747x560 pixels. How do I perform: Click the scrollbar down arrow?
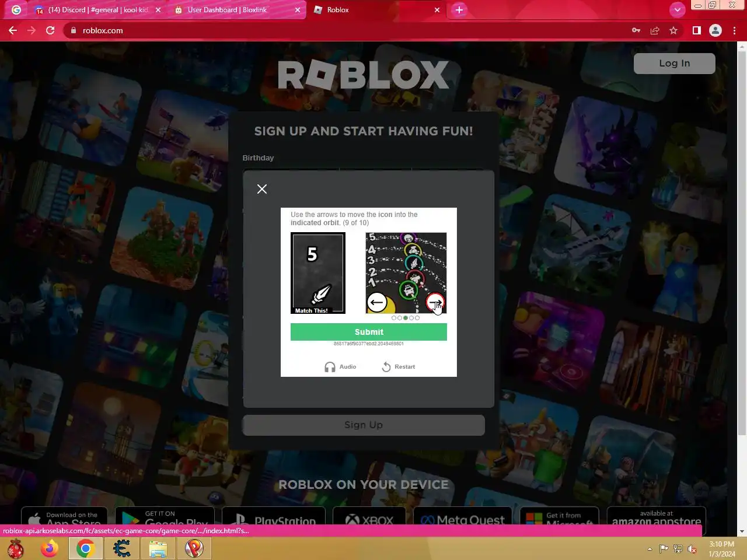tap(742, 531)
